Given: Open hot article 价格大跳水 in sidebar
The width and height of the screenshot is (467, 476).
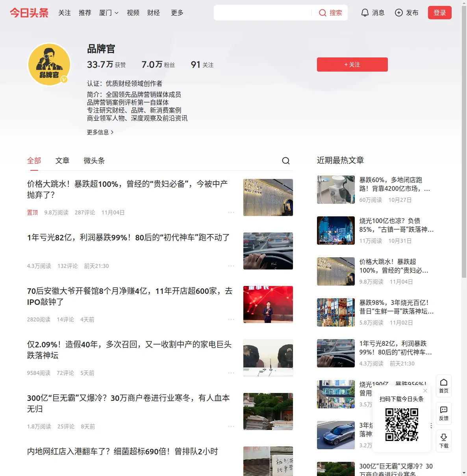Looking at the screenshot, I should coord(394,266).
